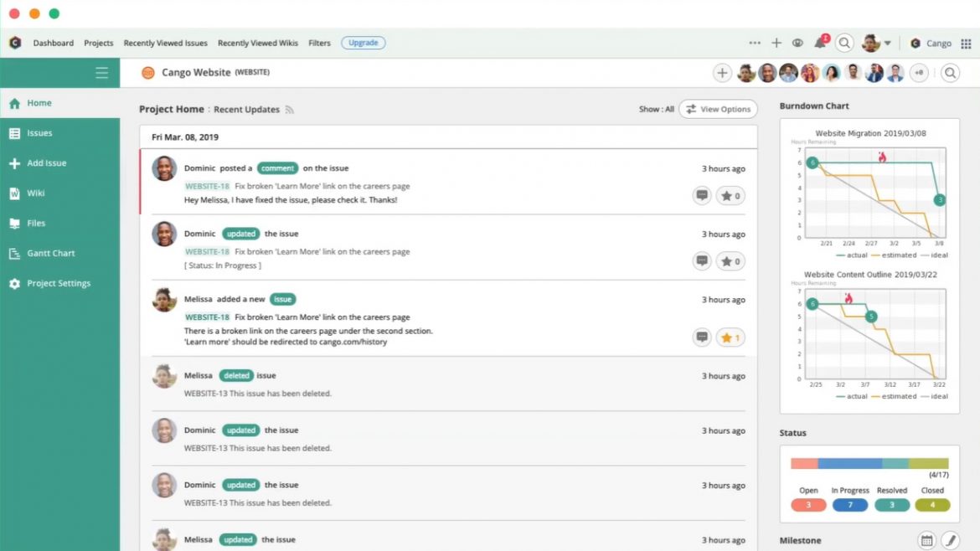This screenshot has height=551, width=980.
Task: Click the watch eye icon in the top bar
Action: (x=797, y=43)
